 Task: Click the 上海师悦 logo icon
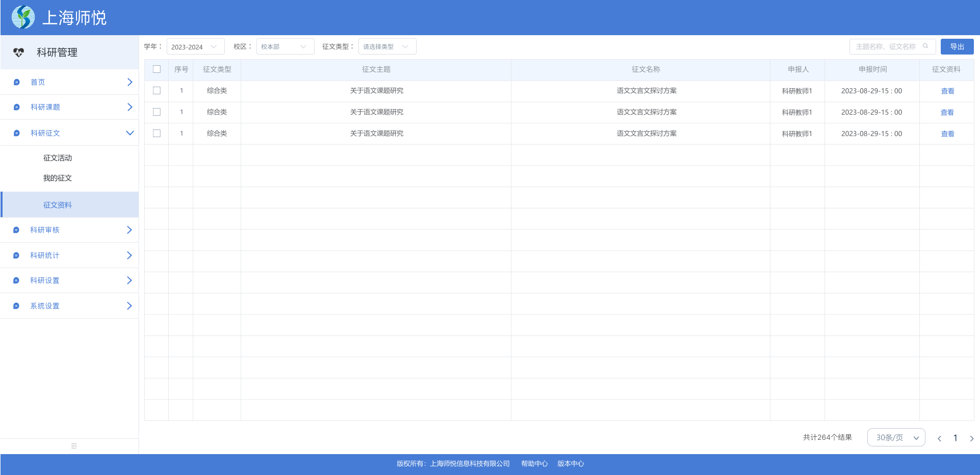[x=23, y=17]
